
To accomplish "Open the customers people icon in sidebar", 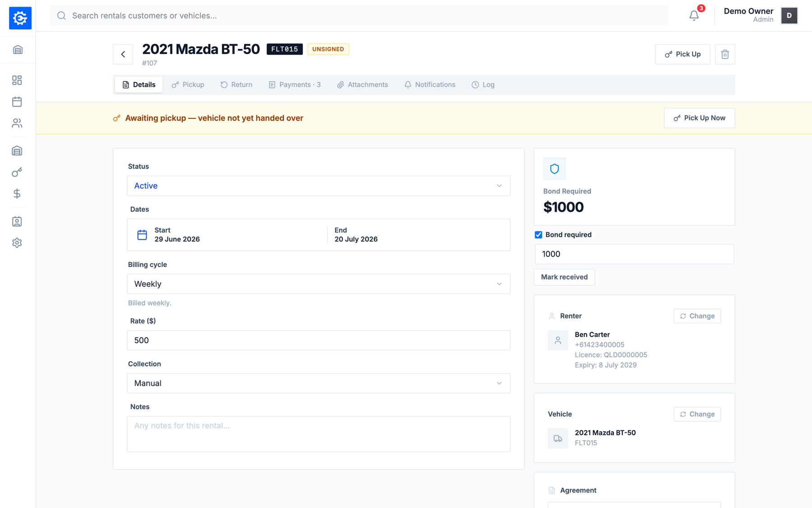I will coord(17,123).
